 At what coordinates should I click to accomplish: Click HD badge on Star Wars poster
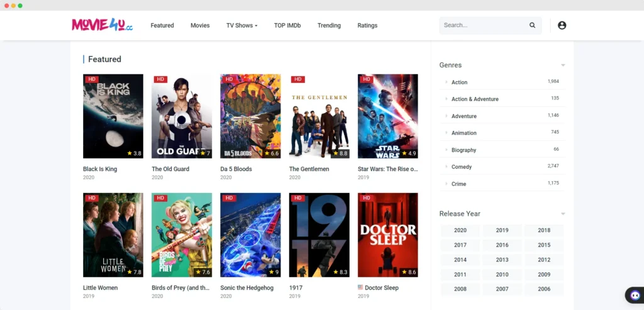(367, 79)
